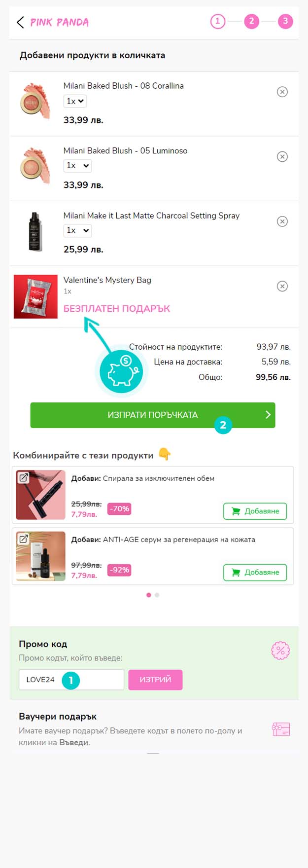The width and height of the screenshot is (308, 868).
Task: Go to checkout step 2 circle
Action: [252, 21]
